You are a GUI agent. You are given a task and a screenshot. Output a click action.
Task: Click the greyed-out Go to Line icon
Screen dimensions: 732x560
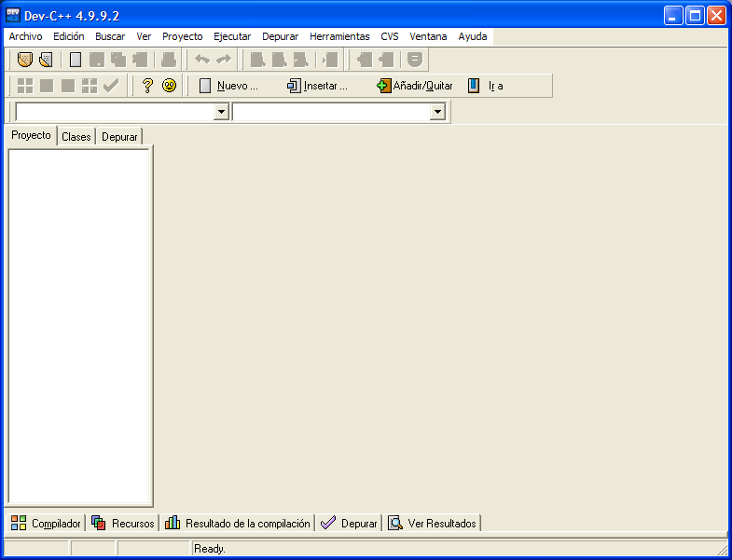(329, 60)
